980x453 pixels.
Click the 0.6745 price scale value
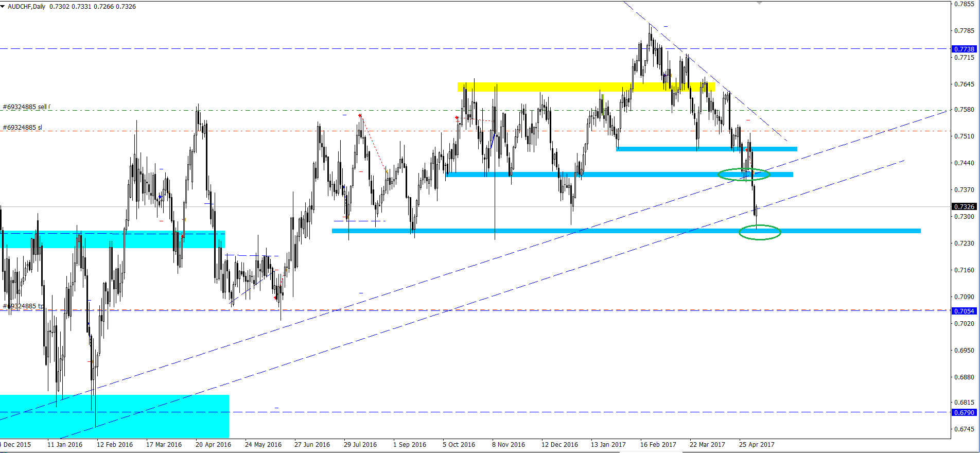pos(964,429)
